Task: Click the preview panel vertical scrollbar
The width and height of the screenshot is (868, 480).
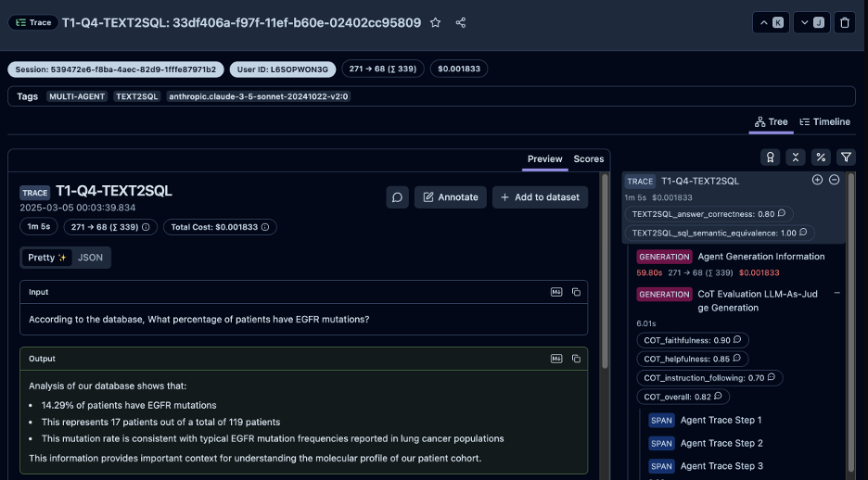Action: [x=605, y=271]
